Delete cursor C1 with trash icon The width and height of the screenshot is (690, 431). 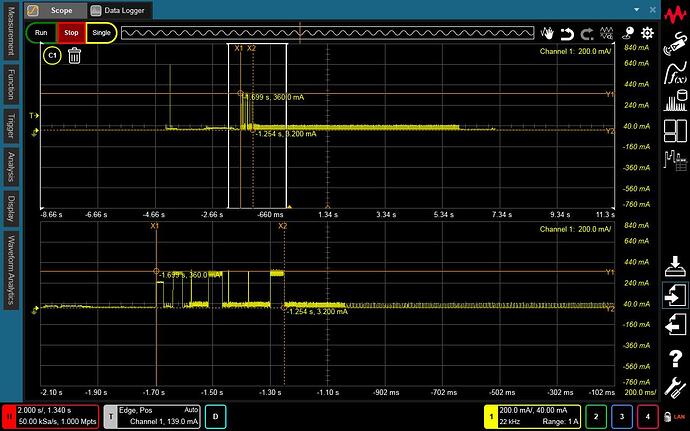click(x=74, y=55)
